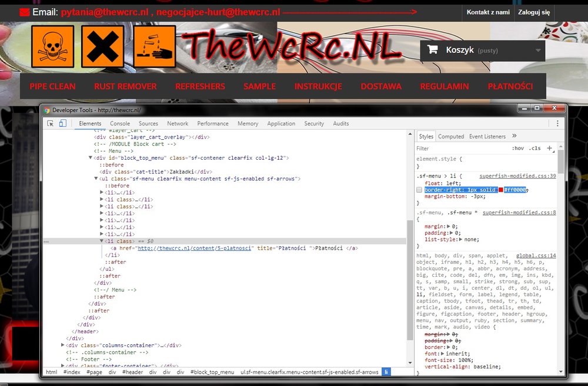Switch to the Computed styles tab

[x=451, y=136]
